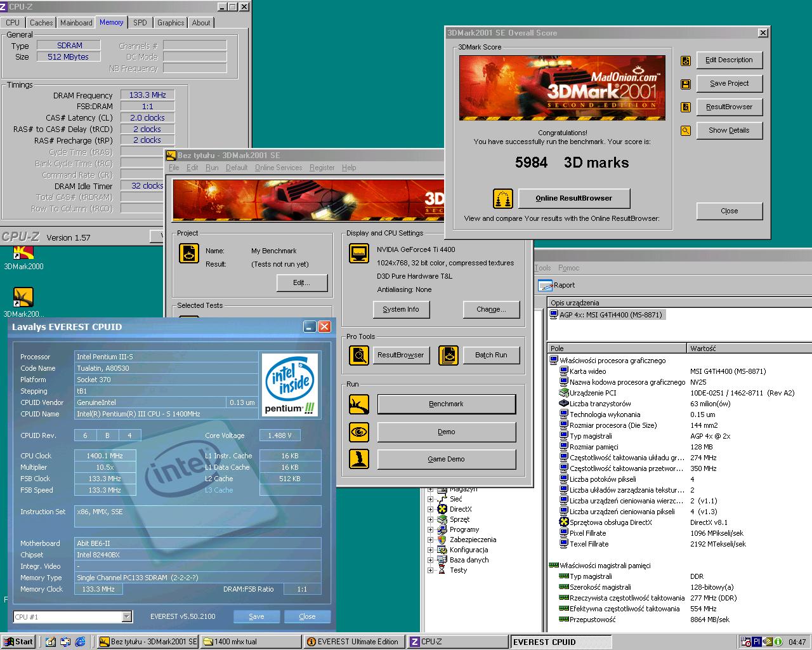Open the About tab in CPU-Z

click(201, 23)
